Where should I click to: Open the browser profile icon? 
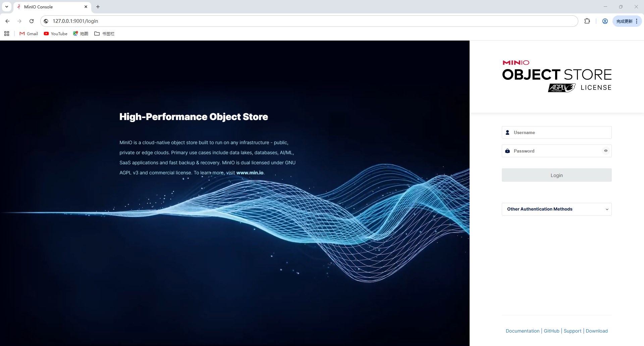[x=605, y=21]
